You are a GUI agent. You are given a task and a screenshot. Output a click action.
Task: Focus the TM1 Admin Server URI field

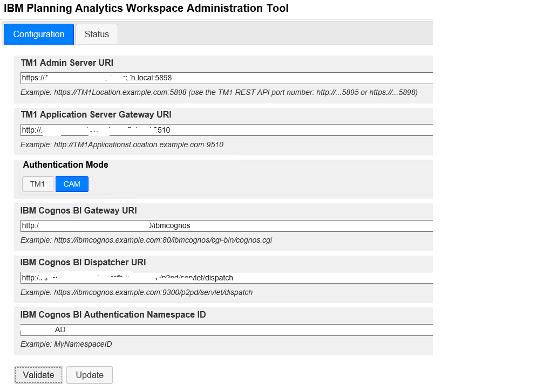[x=227, y=78]
